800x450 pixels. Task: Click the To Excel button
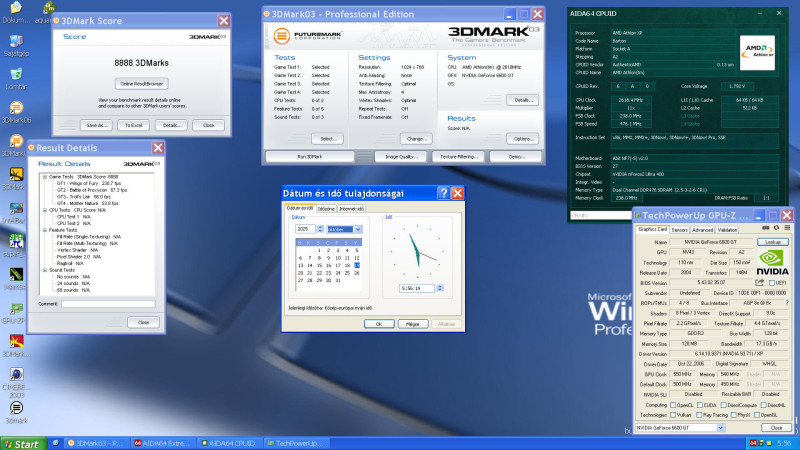coord(134,125)
